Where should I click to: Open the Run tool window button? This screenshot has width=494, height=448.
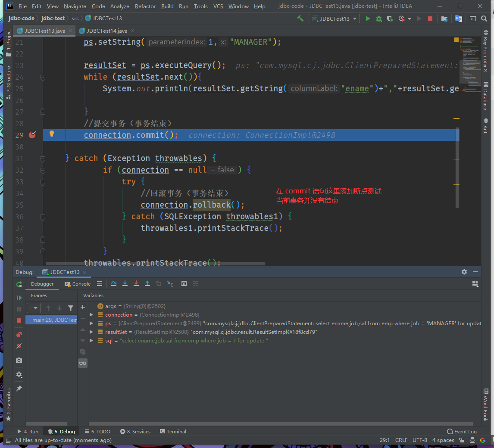(28, 432)
